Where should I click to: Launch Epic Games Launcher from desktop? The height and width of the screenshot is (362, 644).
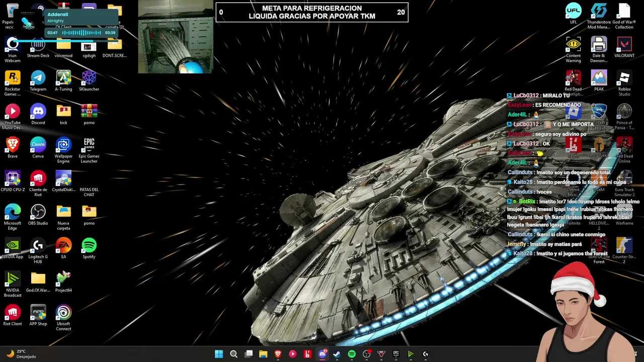[x=89, y=150]
